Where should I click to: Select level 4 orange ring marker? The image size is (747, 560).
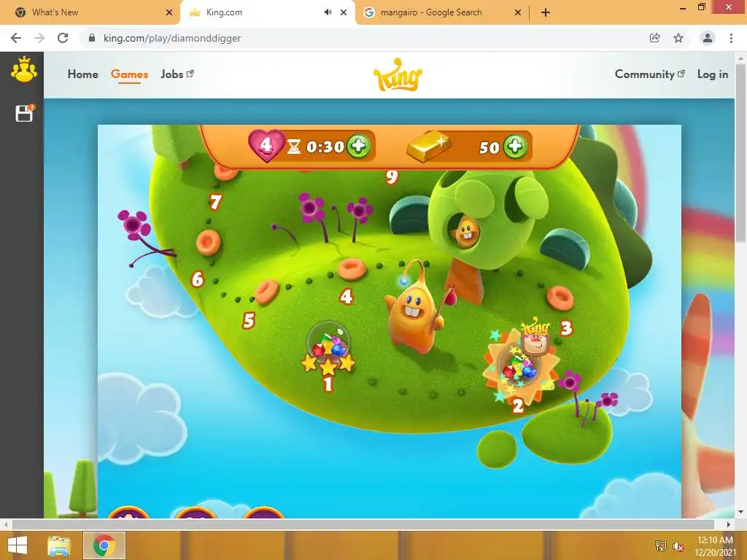352,269
